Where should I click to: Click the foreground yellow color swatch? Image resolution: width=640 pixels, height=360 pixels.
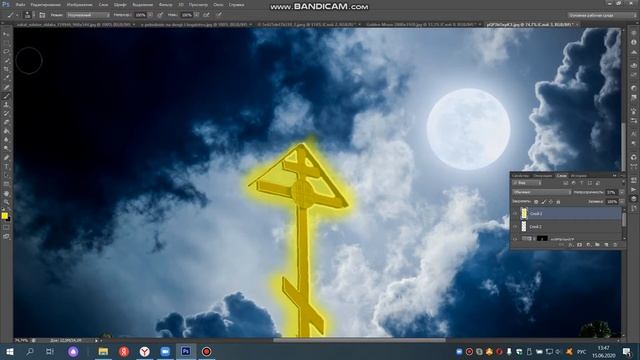pyautogui.click(x=4, y=216)
